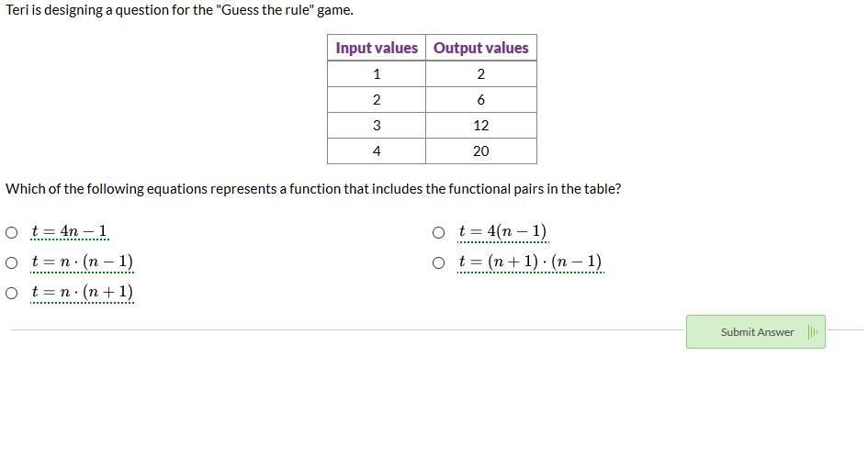Pick the t = n·(n + 1) radio button
The height and width of the screenshot is (468, 868).
tap(12, 294)
